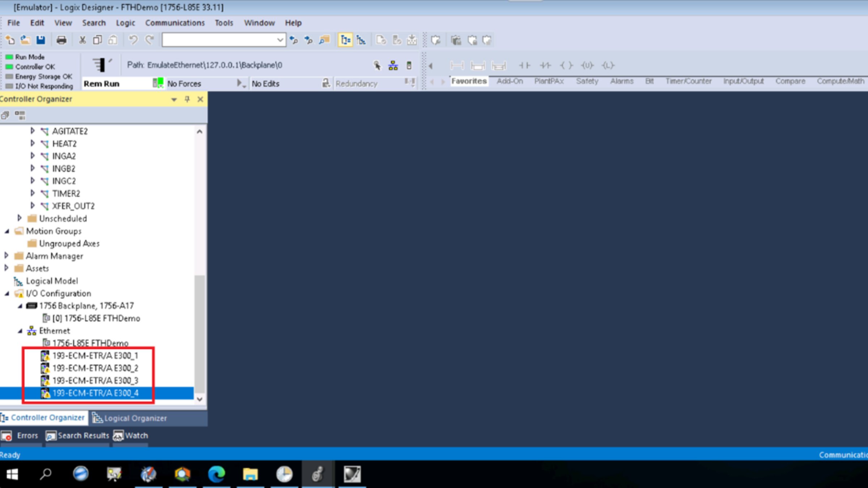
Task: Open Controller Organizer pane options dropdown arrow
Action: 174,99
